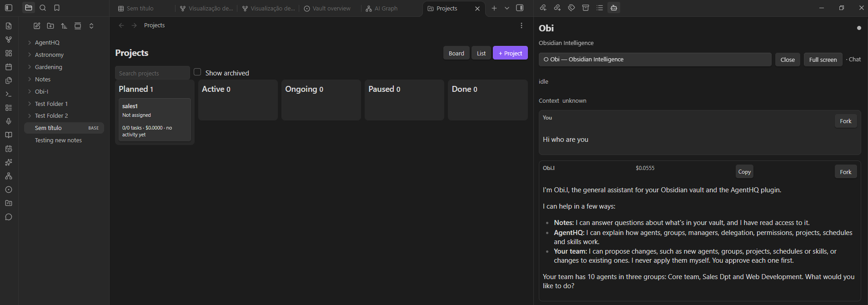Expand the Obi-I folder
The height and width of the screenshot is (305, 868).
coord(30,91)
